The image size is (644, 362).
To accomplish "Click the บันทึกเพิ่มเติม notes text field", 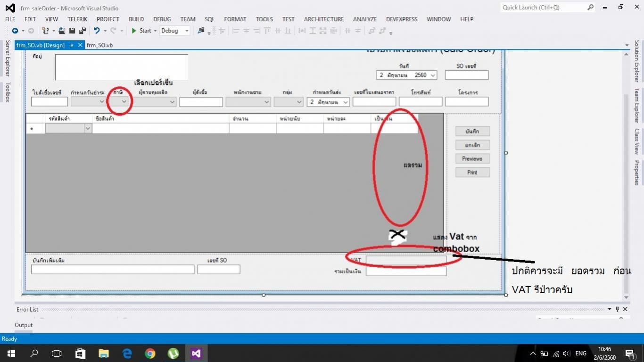I will pyautogui.click(x=113, y=269).
